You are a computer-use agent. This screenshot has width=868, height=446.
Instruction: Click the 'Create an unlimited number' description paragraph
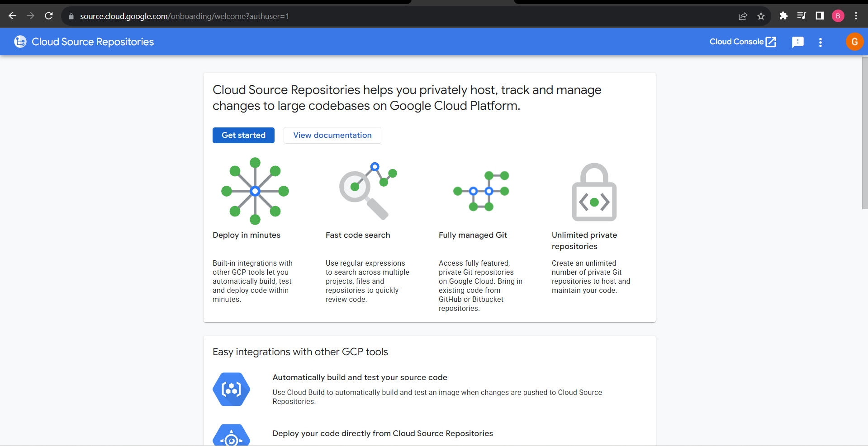[x=591, y=277]
